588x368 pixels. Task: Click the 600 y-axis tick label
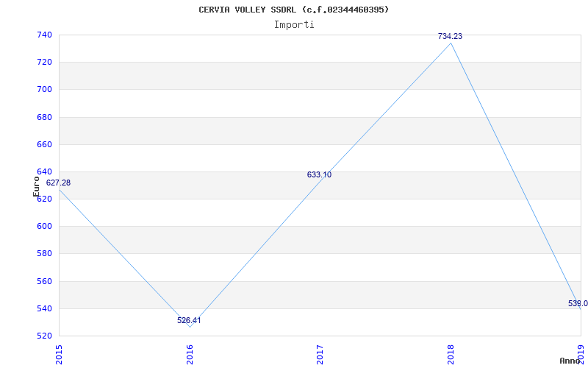43,226
